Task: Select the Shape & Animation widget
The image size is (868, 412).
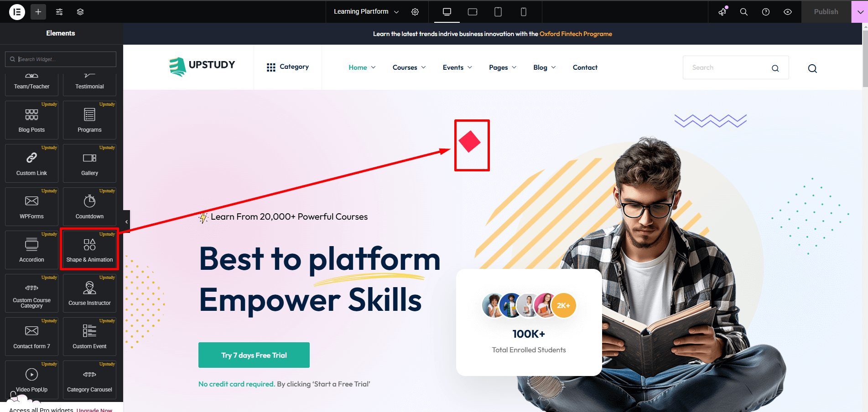Action: click(89, 250)
